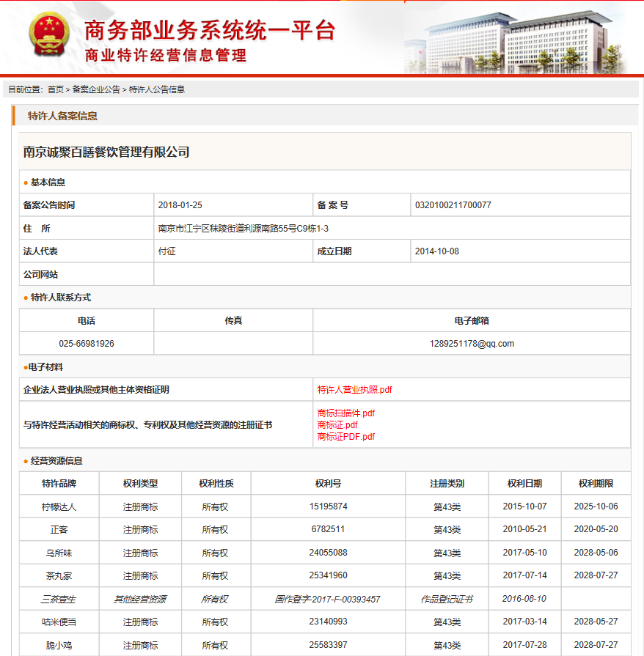Click email 1289251178@qq.com

[x=472, y=344]
